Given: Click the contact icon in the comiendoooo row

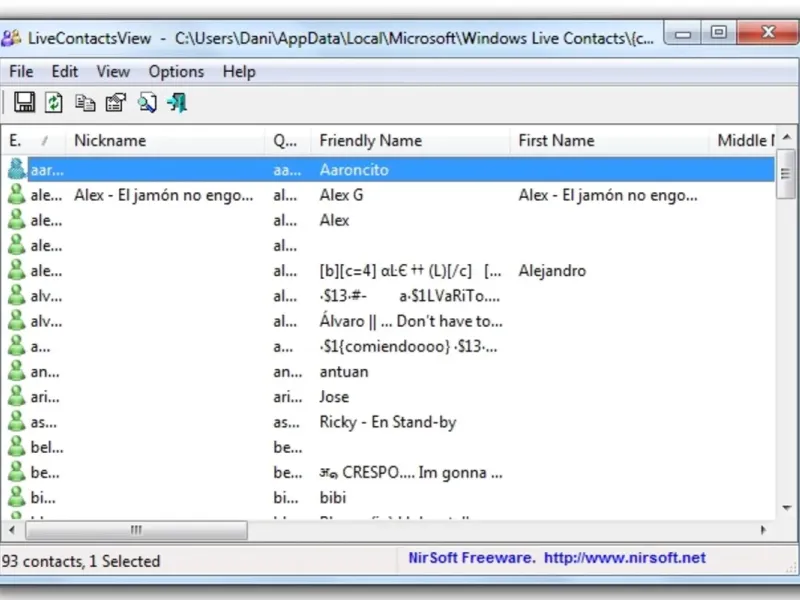Looking at the screenshot, I should coord(16,346).
